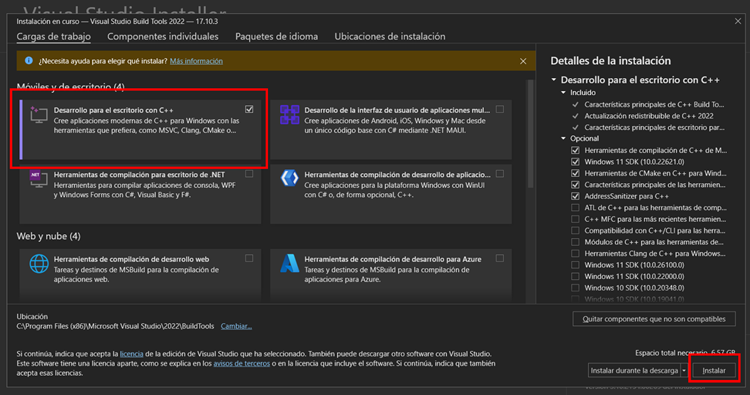Click the C++ desktop development workload icon
Screen dimensions: 750x395
(x=39, y=115)
